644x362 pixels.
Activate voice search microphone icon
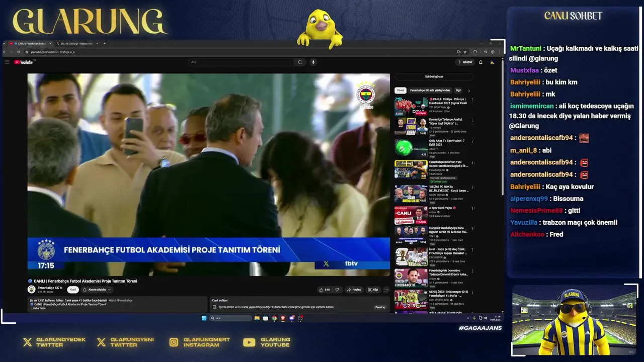pyautogui.click(x=313, y=62)
